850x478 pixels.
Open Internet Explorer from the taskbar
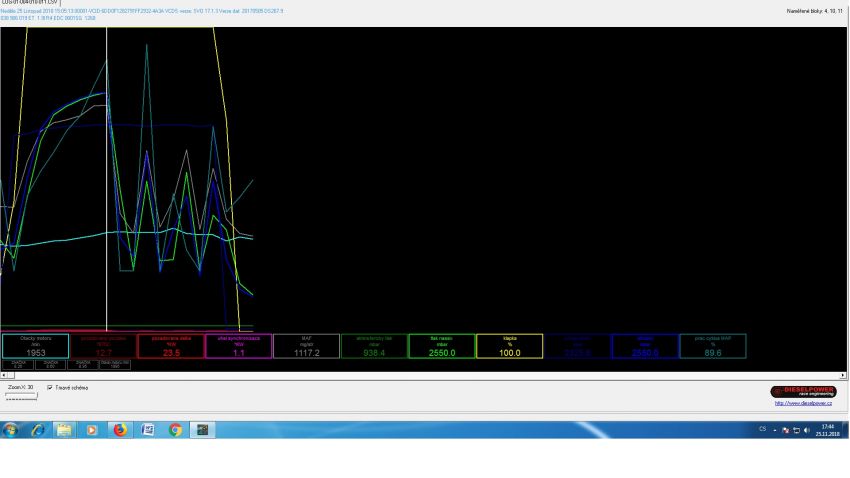pos(38,430)
